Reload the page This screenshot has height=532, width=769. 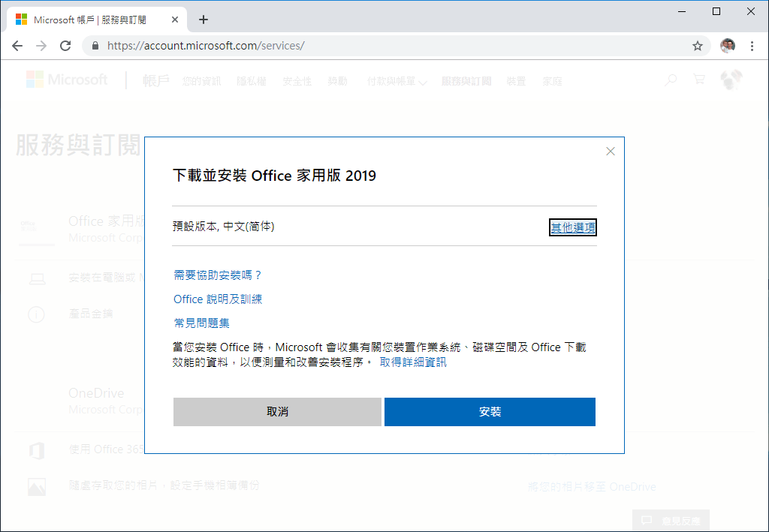(65, 45)
